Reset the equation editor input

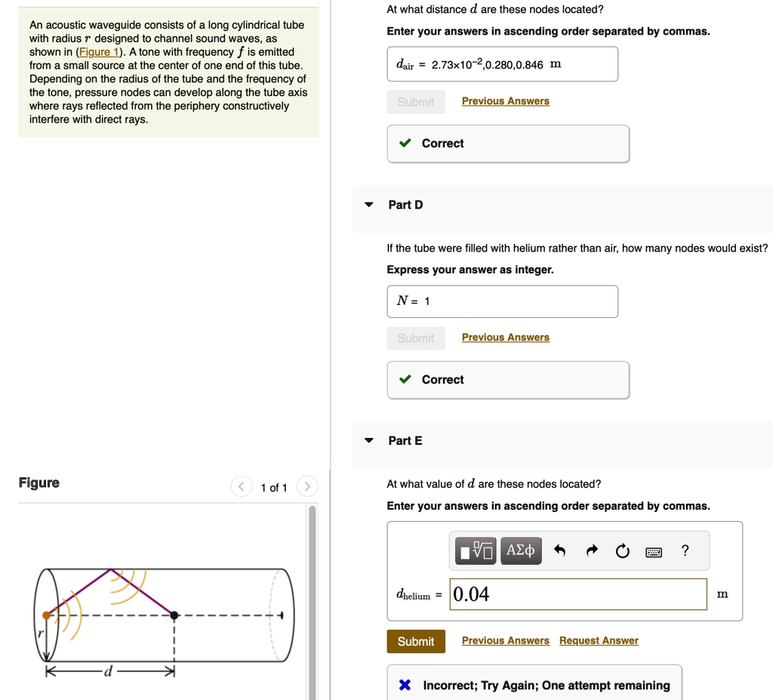pos(622,550)
